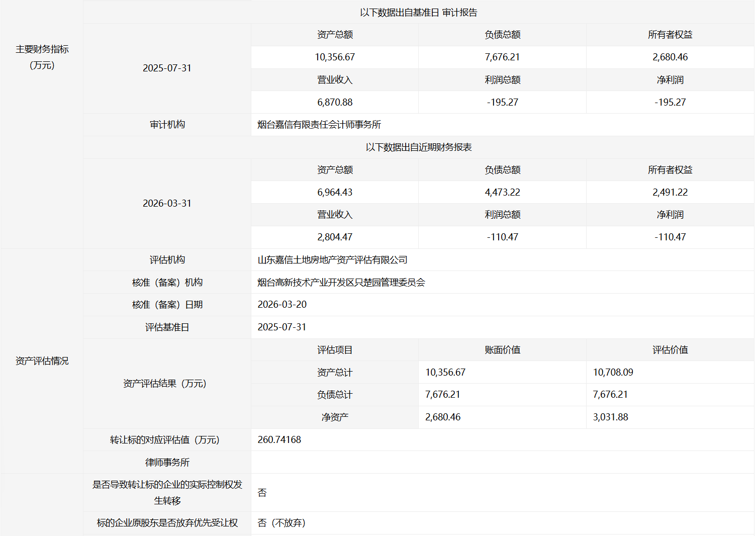
Task: Click the 以下数据出自近期财务报表 header row
Action: click(x=418, y=147)
